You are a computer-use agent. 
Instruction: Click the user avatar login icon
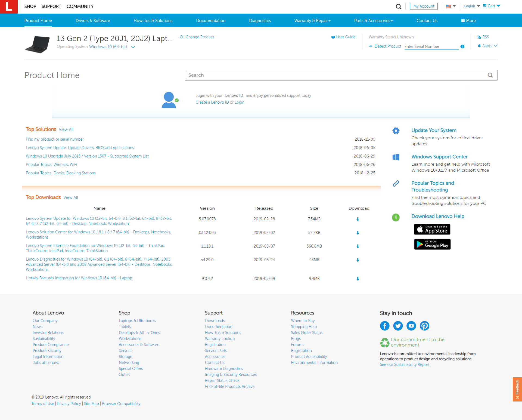pyautogui.click(x=170, y=100)
